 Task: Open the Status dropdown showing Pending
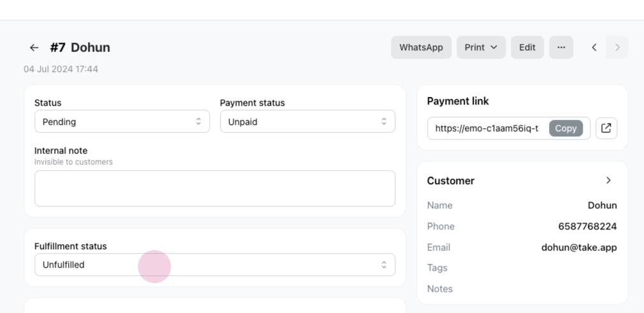click(x=122, y=122)
